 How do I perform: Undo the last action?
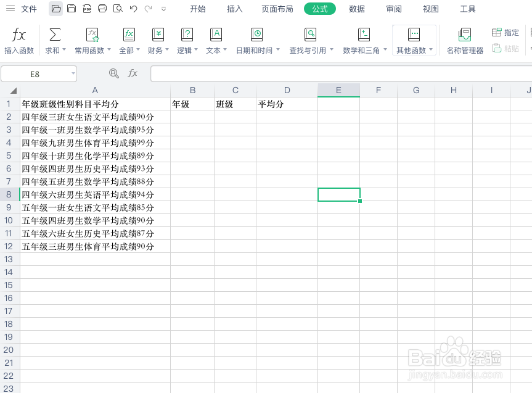tap(132, 9)
